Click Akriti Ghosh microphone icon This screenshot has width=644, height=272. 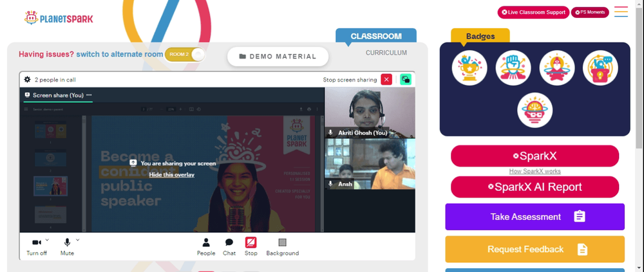coord(330,133)
